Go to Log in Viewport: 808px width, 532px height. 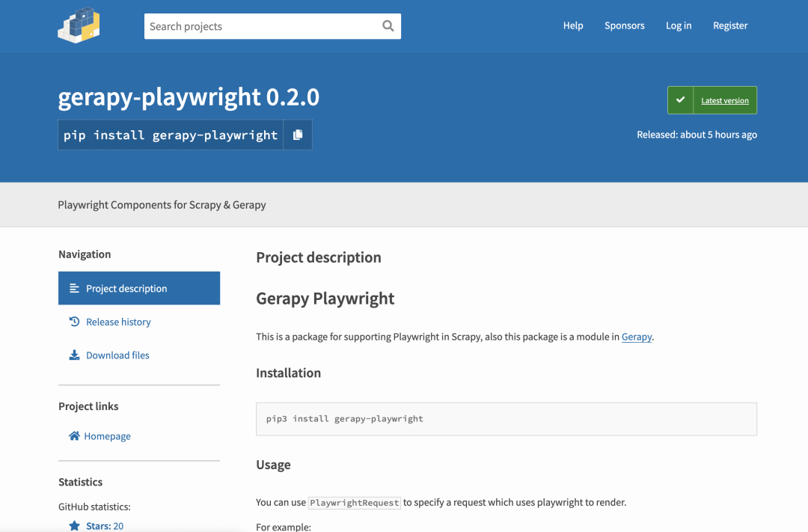click(679, 25)
